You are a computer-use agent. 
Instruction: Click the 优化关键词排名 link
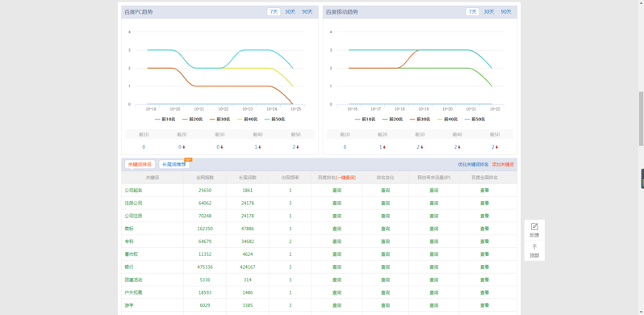pos(473,165)
